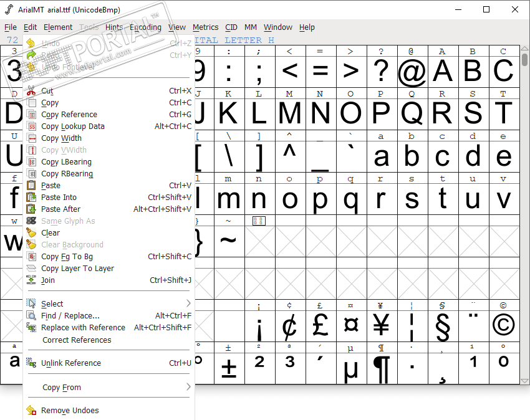
Task: Choose Correct References menu entry
Action: point(109,340)
